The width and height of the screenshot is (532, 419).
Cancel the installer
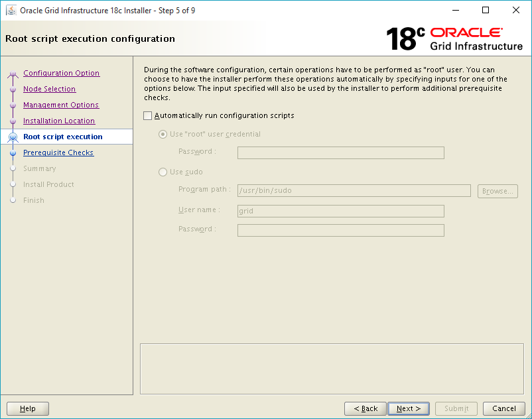point(504,408)
